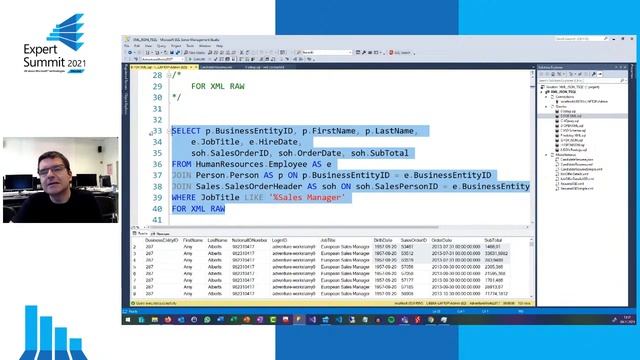Open the Edit menu

(x=137, y=46)
